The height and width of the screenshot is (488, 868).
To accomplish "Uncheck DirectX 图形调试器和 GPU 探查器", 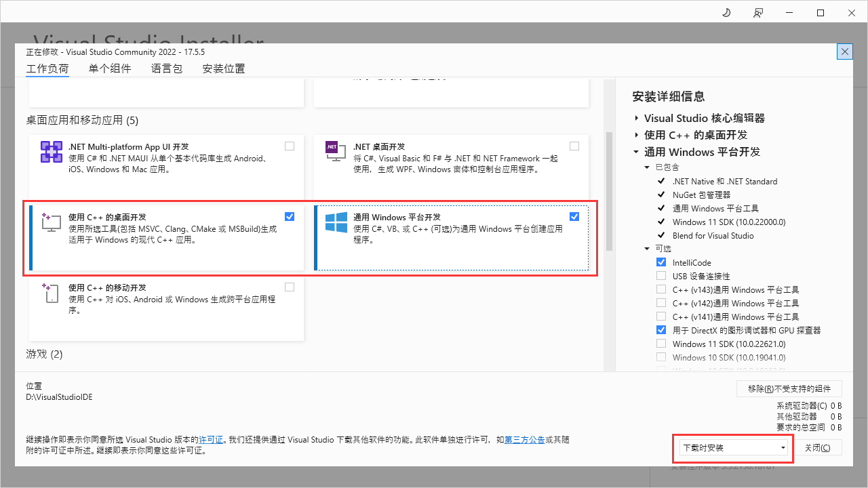I will pos(661,330).
